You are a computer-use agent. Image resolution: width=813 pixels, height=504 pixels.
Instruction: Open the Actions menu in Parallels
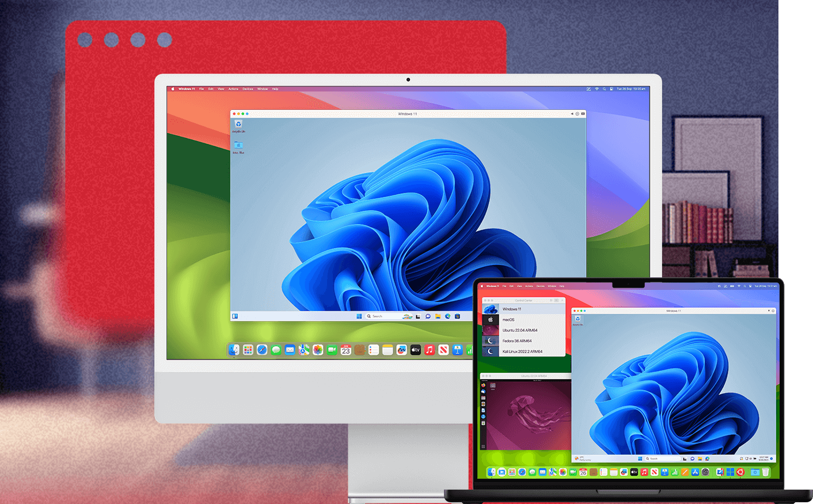click(x=233, y=89)
